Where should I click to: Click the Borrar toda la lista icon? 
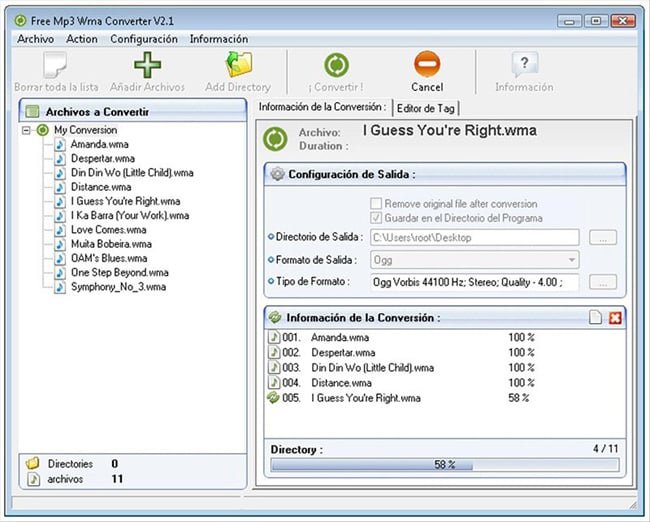tap(56, 66)
